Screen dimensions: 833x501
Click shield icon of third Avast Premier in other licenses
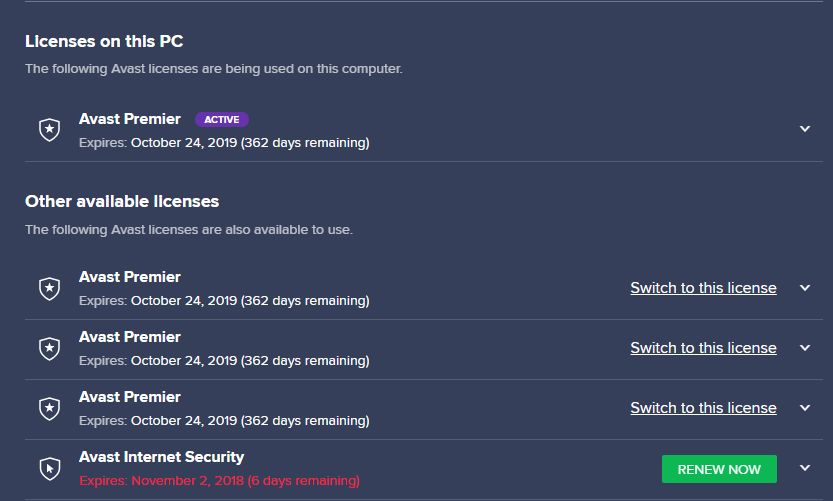[x=49, y=409]
